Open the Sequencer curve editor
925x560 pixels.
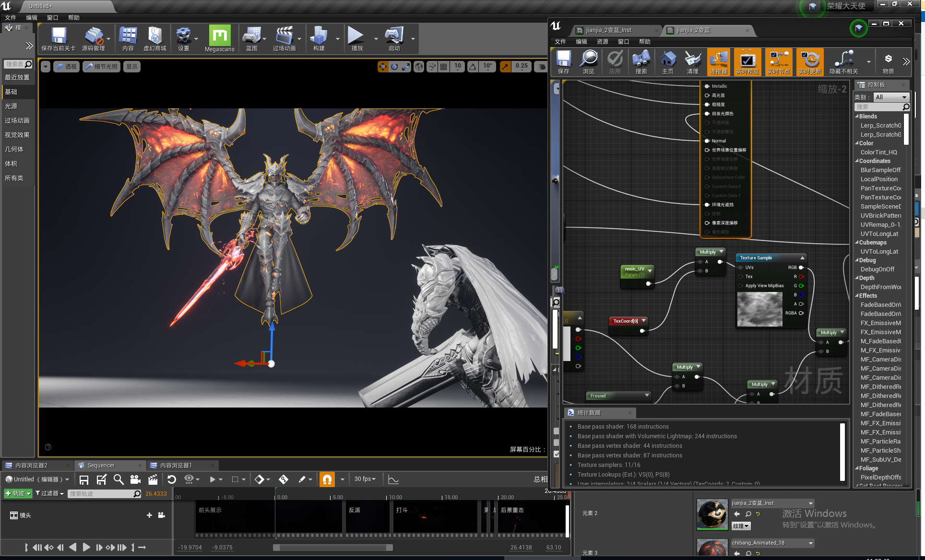[393, 479]
